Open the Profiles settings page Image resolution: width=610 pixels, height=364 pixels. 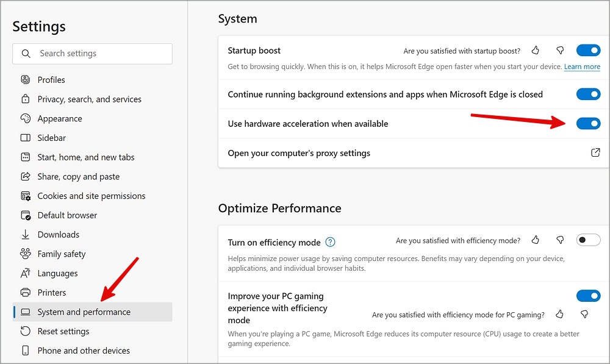[92, 80]
